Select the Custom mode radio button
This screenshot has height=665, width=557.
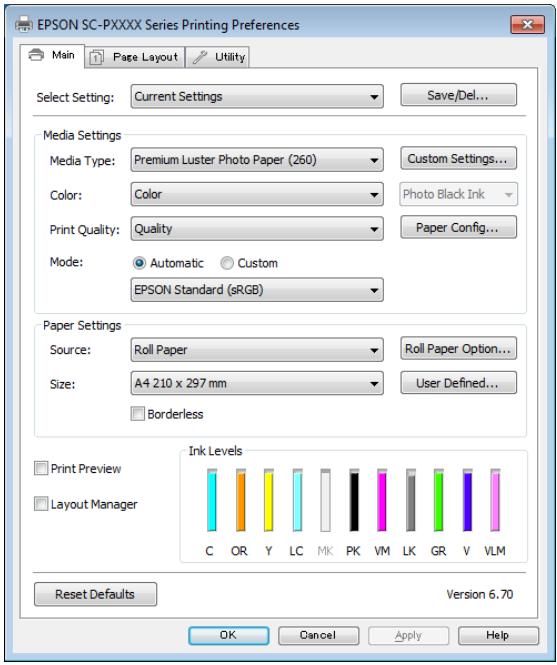227,263
